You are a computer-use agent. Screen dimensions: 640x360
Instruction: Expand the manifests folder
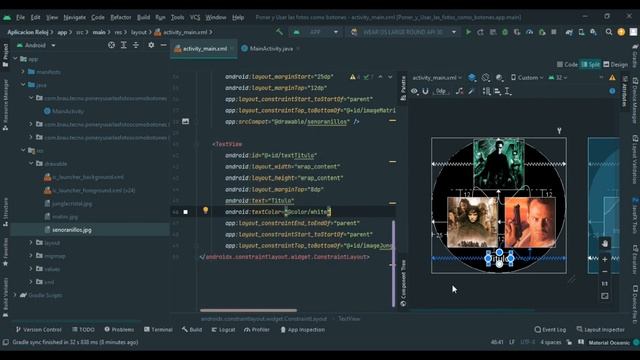pos(23,72)
